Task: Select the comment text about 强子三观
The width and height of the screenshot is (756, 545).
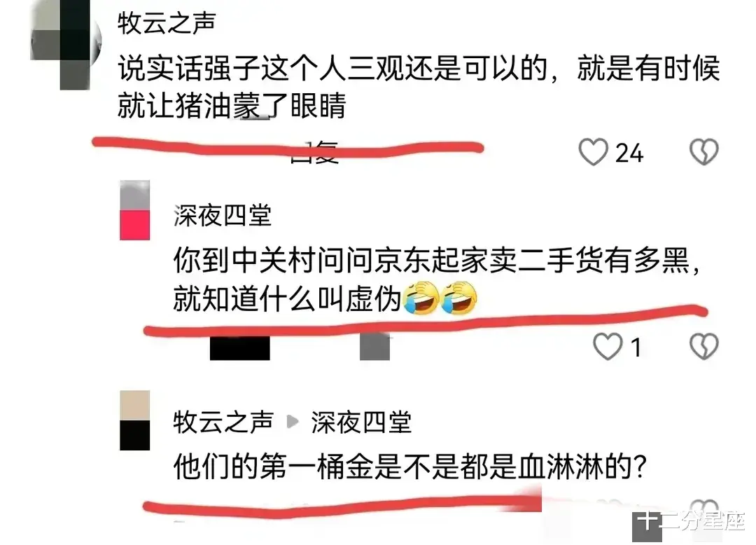Action: (x=419, y=87)
